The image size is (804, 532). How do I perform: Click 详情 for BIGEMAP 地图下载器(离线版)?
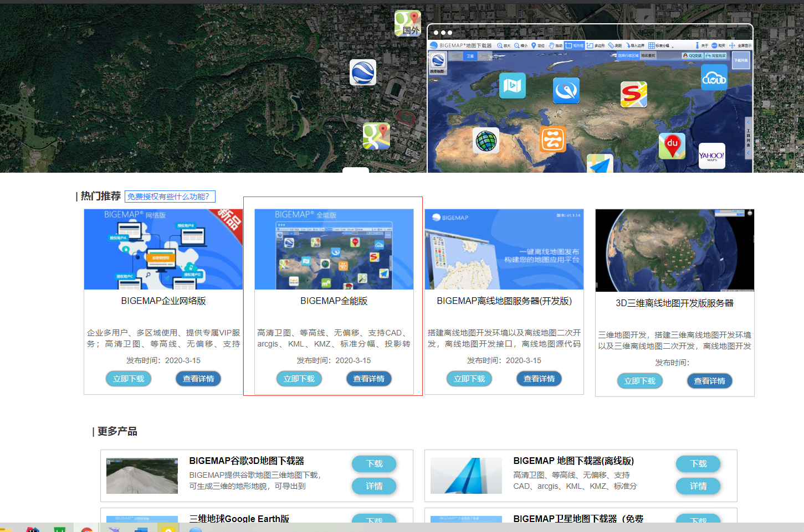tap(698, 486)
